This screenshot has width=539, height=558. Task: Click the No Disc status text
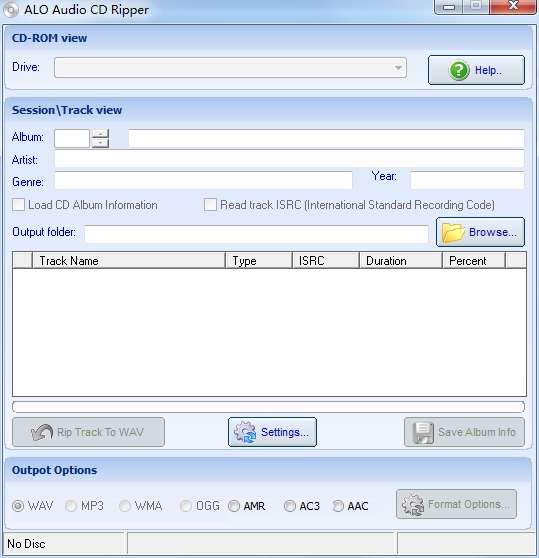tap(26, 544)
